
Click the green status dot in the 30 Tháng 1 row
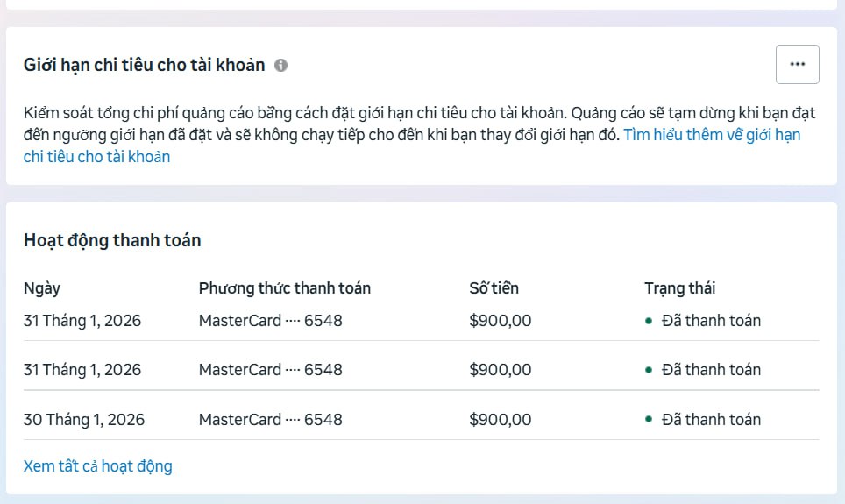[x=649, y=420]
